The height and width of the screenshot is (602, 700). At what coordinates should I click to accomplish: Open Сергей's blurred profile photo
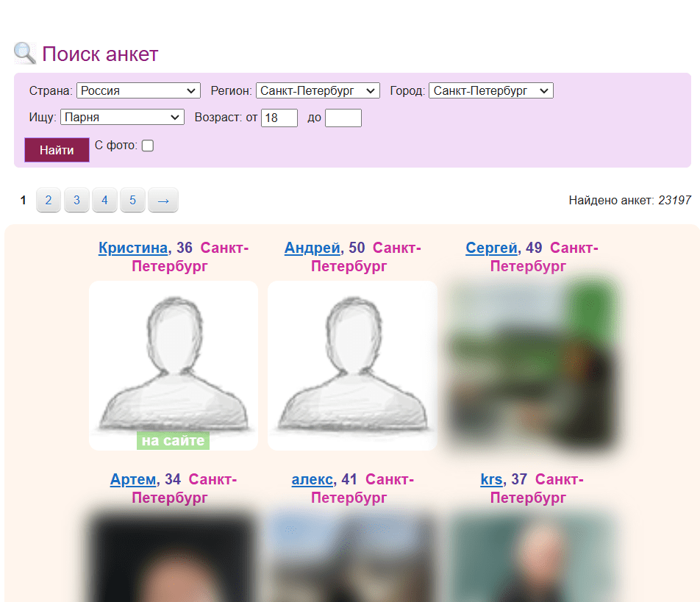click(532, 365)
